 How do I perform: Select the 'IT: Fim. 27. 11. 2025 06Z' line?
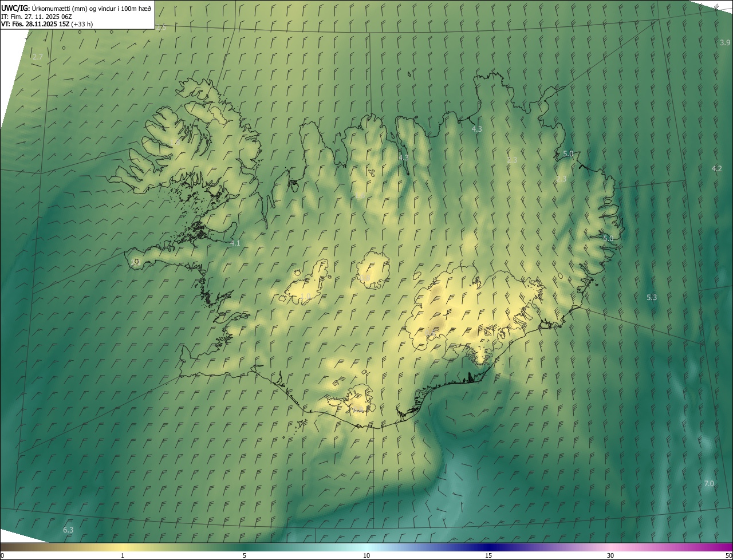36,16
